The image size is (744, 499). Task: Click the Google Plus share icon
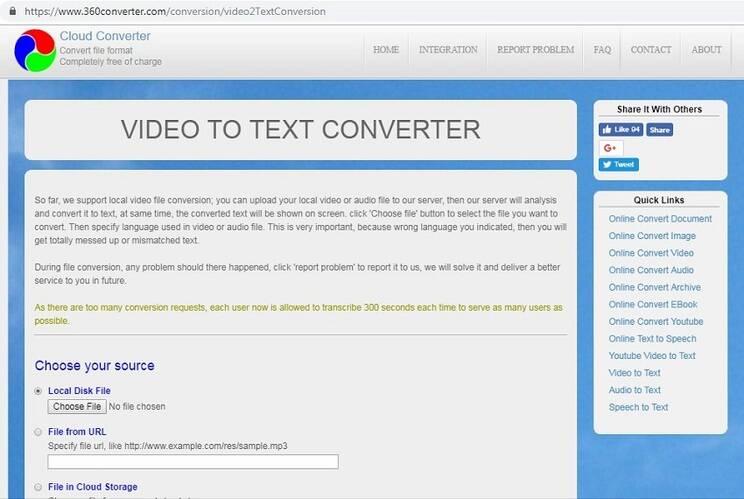(610, 148)
